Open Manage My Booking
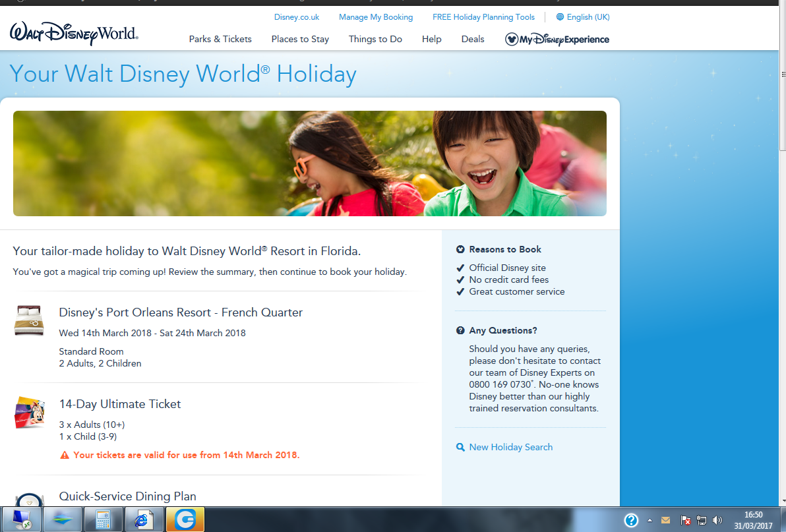 click(375, 17)
